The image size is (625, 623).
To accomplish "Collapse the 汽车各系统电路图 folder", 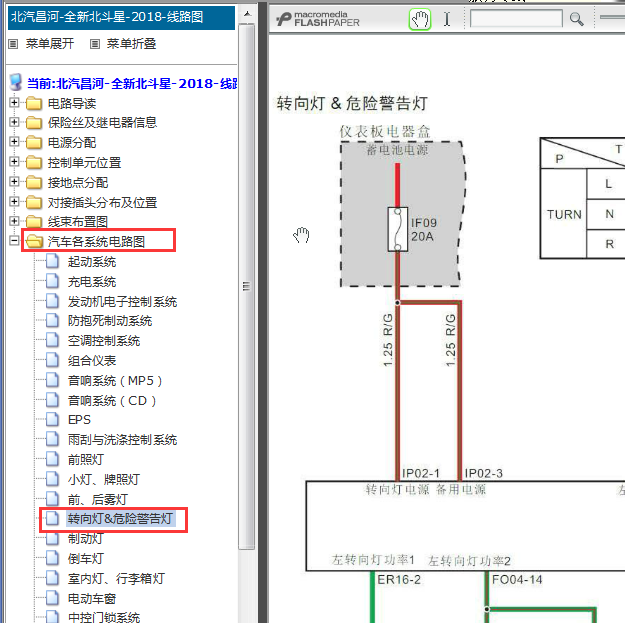I will pyautogui.click(x=14, y=240).
